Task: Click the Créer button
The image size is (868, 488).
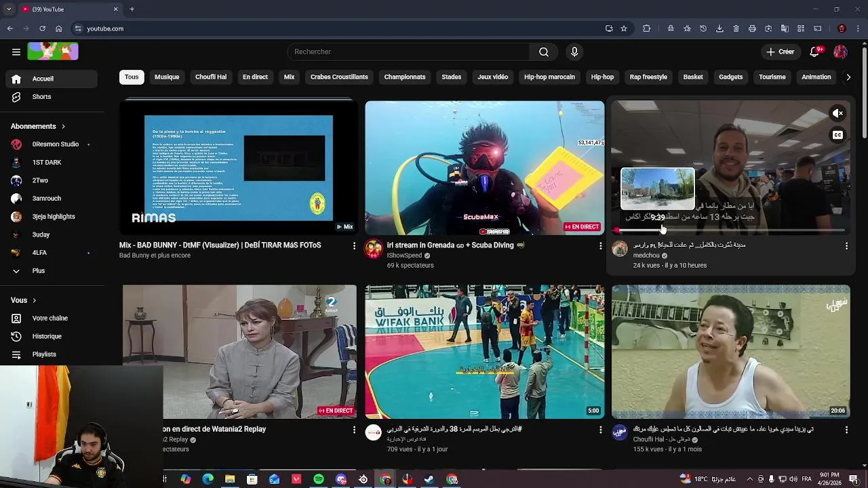Action: coord(780,52)
